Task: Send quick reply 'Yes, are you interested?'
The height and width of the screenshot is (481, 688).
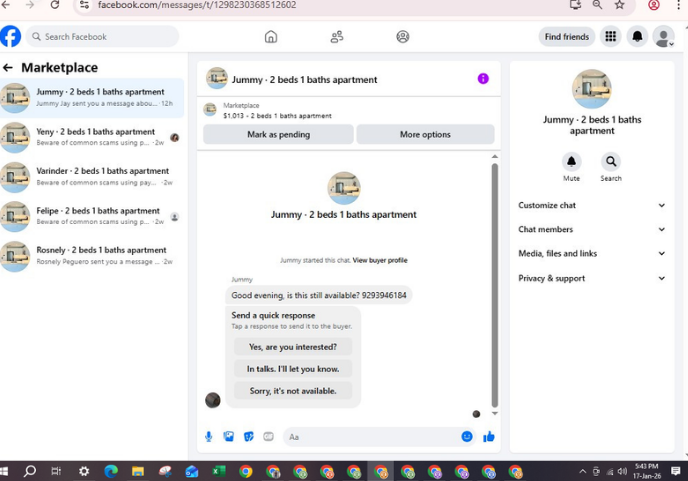Action: tap(293, 347)
